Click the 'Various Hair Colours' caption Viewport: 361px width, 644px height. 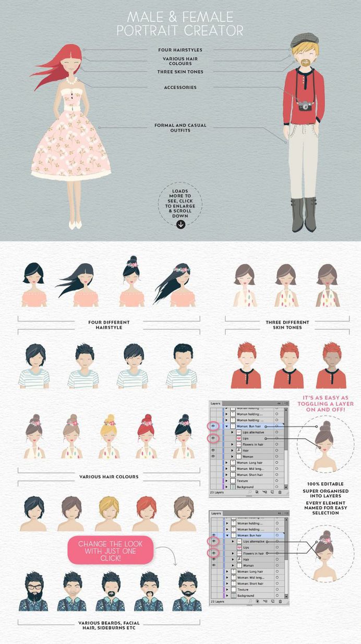click(x=109, y=476)
